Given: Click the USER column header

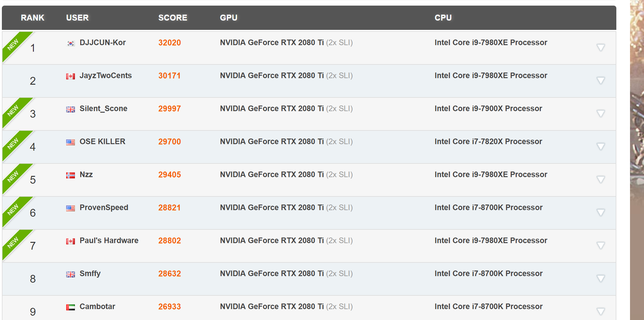Looking at the screenshot, I should click(x=77, y=18).
